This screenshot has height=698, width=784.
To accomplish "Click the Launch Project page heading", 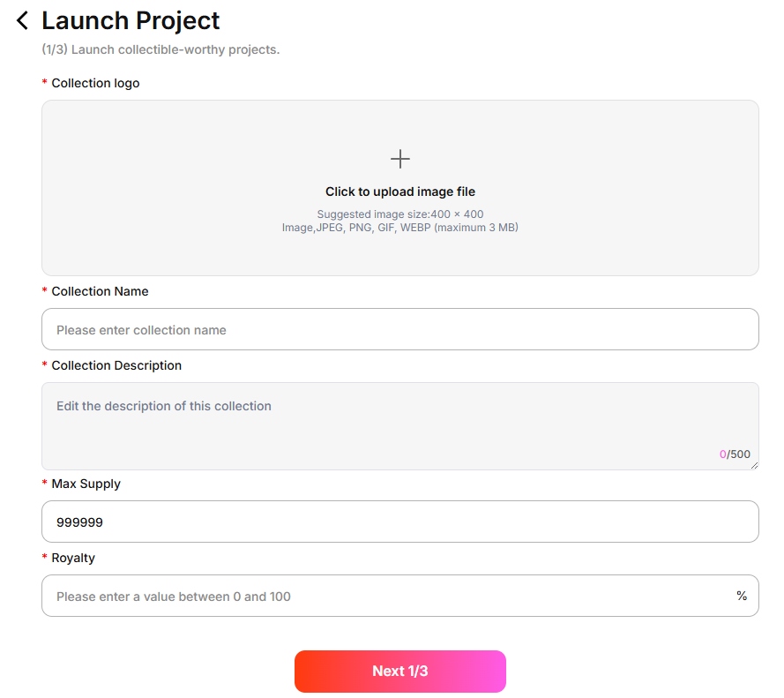I will pos(131,20).
